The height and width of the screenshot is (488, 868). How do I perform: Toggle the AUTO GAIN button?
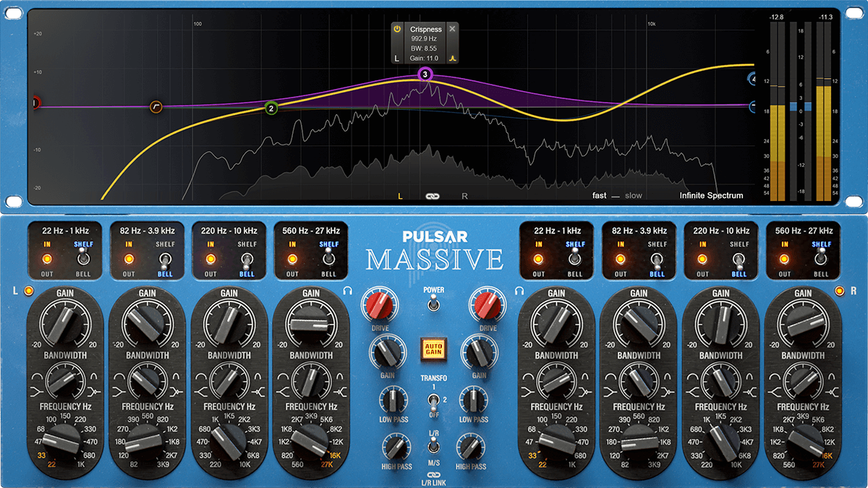433,351
